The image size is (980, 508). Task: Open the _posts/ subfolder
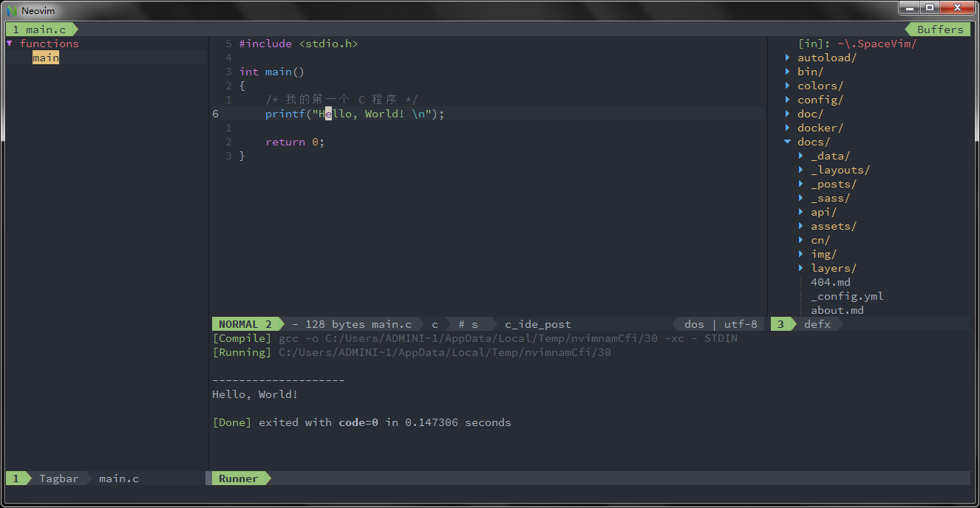[834, 184]
